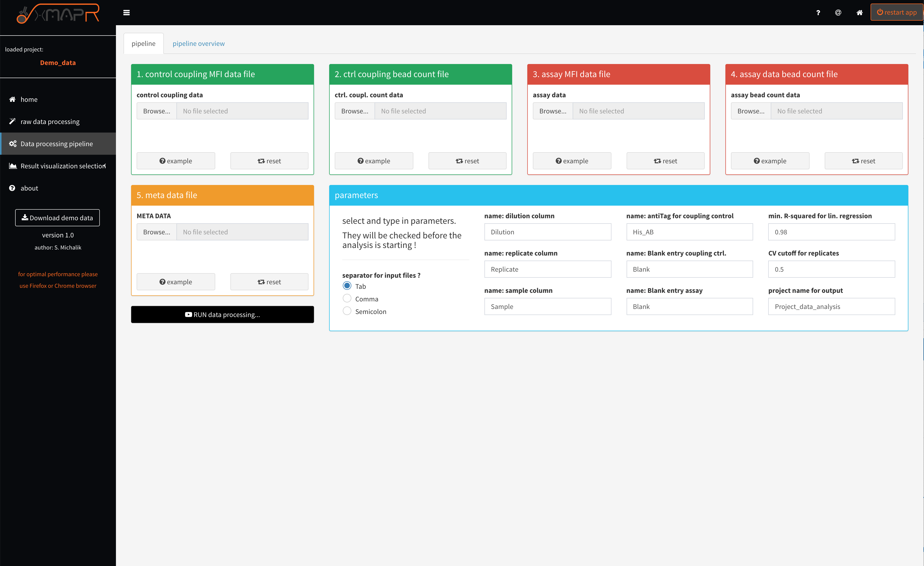Edit the project name for output field

tap(831, 306)
